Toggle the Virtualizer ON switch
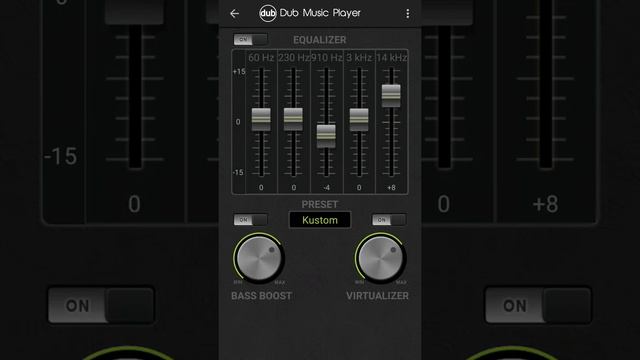This screenshot has width=640, height=360. point(389,220)
